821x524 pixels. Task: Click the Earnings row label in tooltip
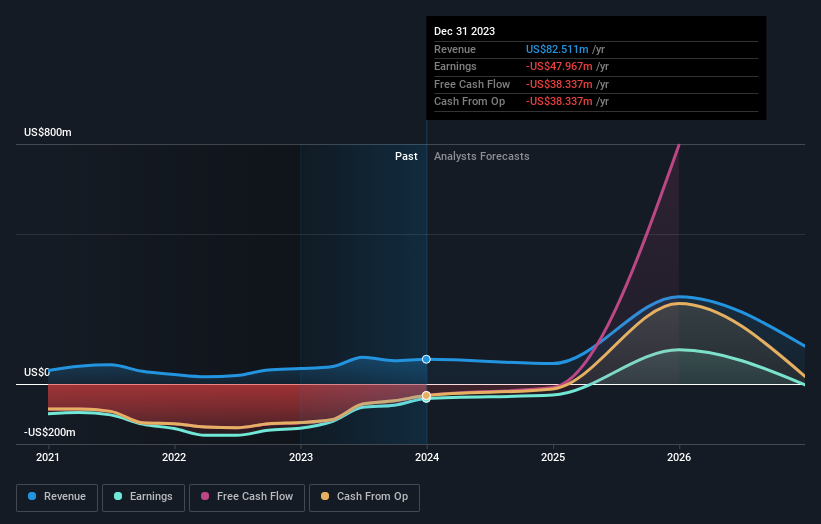tap(455, 66)
